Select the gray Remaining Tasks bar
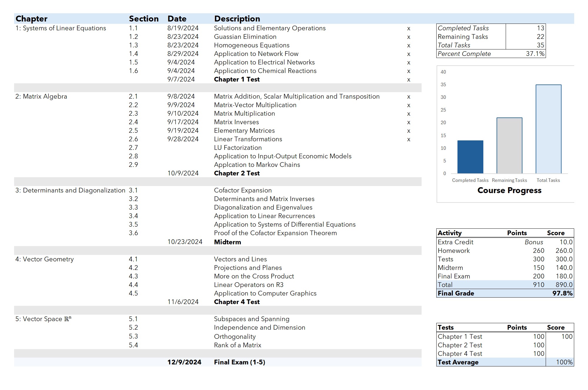The image size is (588, 390). 510,146
